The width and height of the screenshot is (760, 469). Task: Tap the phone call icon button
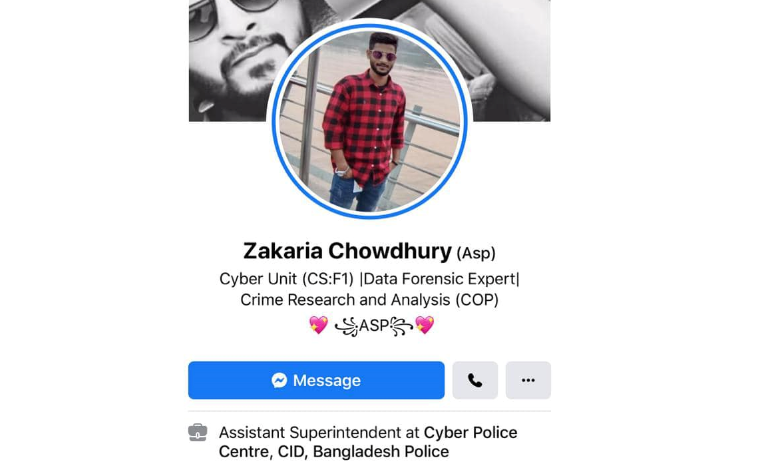[475, 380]
